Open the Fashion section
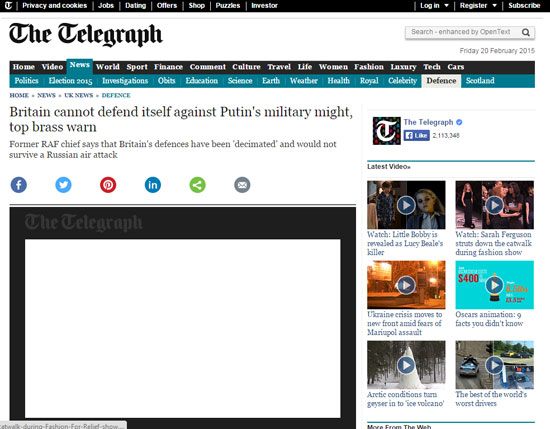The height and width of the screenshot is (429, 550). (369, 67)
